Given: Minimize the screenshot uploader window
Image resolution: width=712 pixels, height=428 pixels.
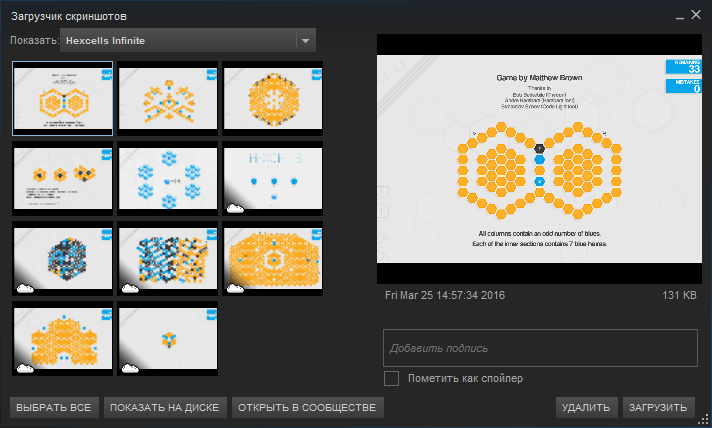Looking at the screenshot, I should (680, 16).
